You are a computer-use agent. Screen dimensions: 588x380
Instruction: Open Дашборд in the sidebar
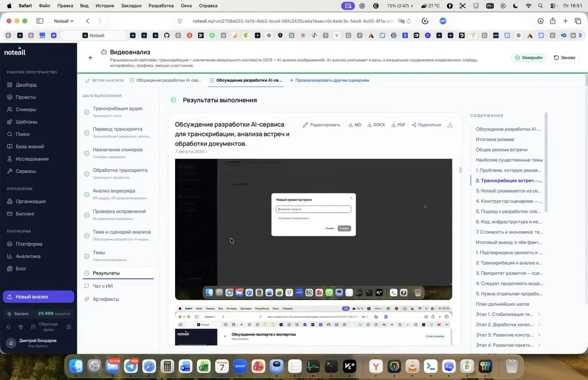point(26,85)
